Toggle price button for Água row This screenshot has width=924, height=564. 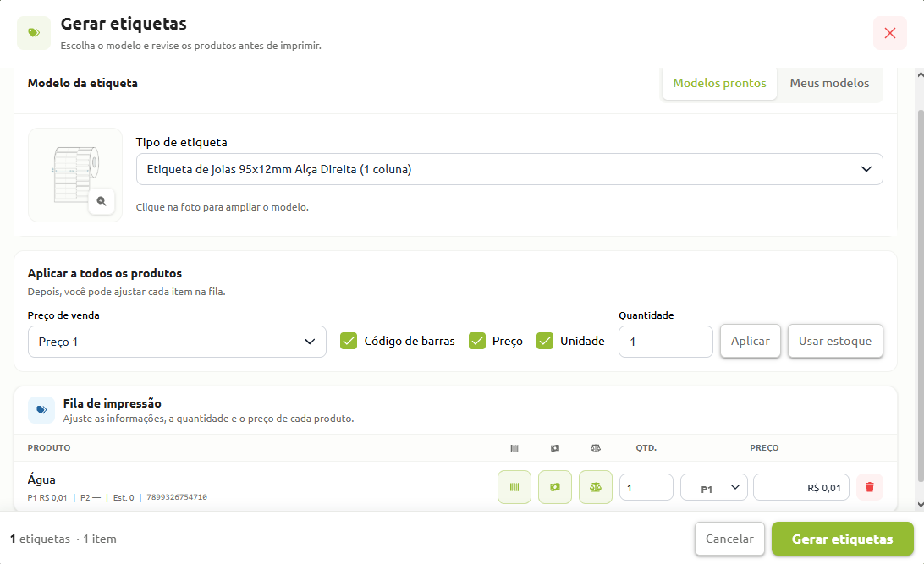555,487
